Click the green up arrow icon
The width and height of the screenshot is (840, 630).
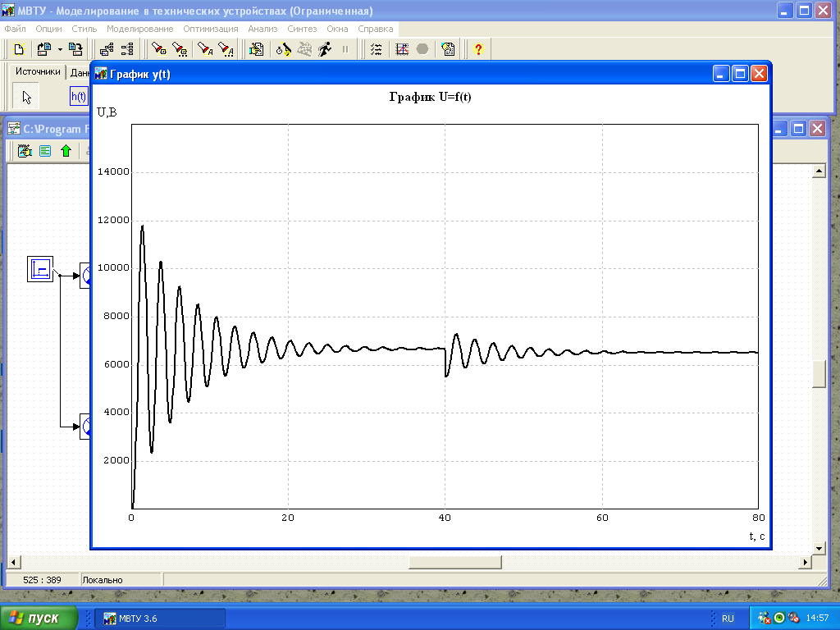point(66,151)
